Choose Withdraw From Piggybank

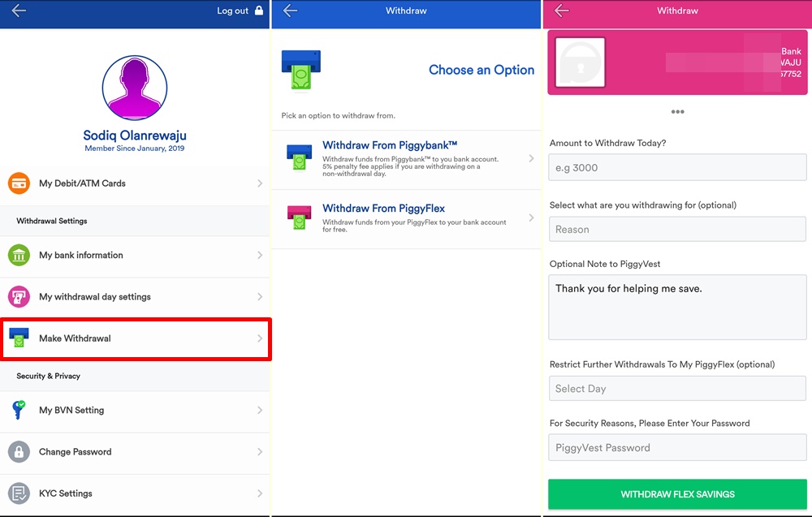pyautogui.click(x=406, y=160)
